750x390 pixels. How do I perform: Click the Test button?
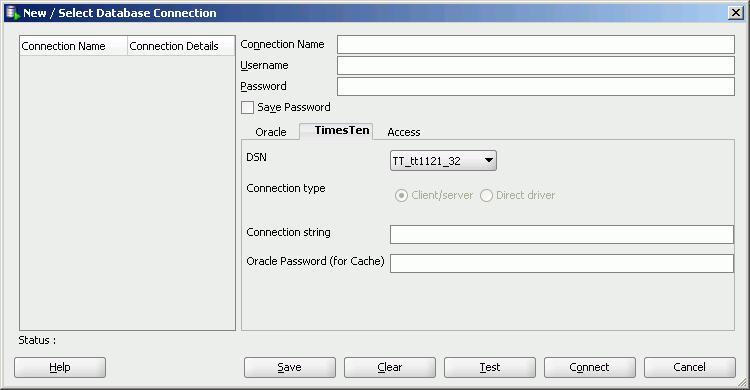click(490, 368)
